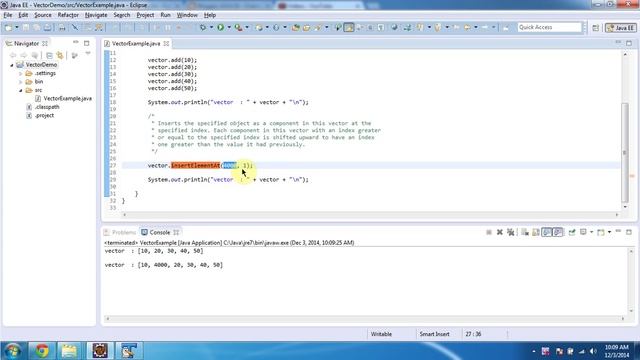Open Google Chrome from the taskbar
Image resolution: width=640 pixels, height=360 pixels.
tap(41, 351)
